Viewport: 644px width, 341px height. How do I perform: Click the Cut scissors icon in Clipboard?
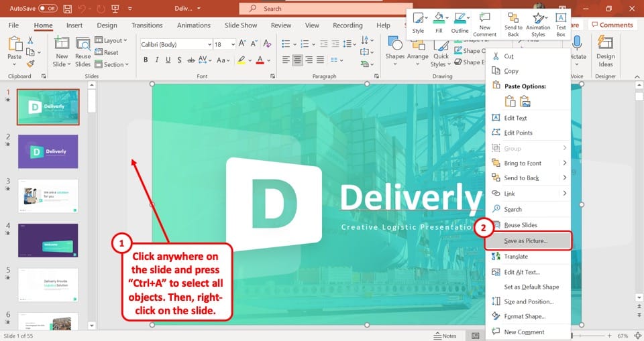point(30,40)
